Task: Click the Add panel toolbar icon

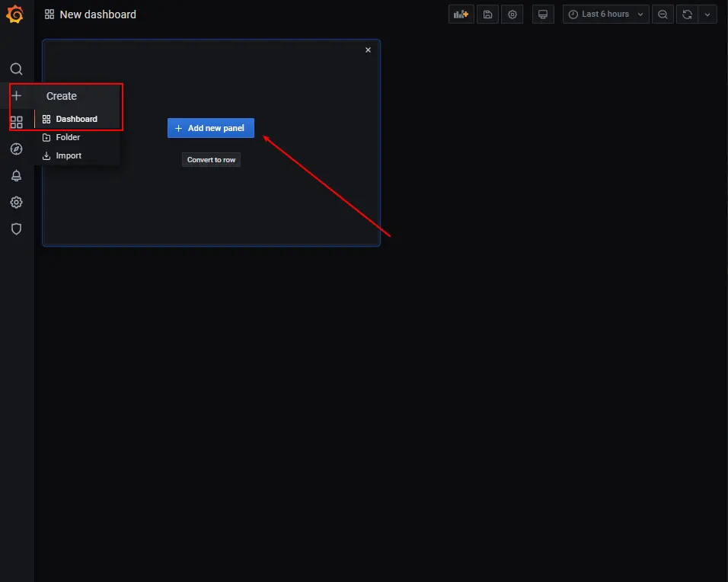Action: [x=461, y=14]
